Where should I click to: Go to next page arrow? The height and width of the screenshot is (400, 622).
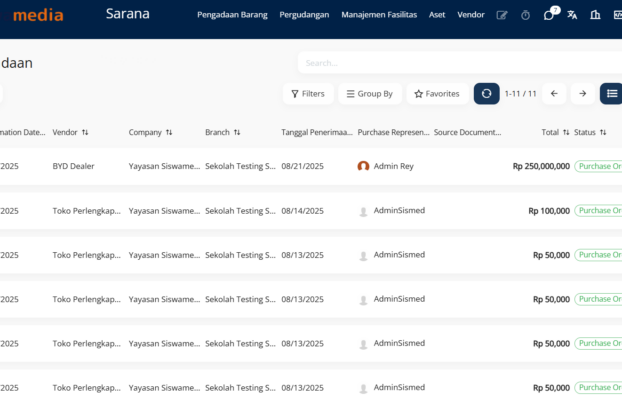pyautogui.click(x=582, y=94)
